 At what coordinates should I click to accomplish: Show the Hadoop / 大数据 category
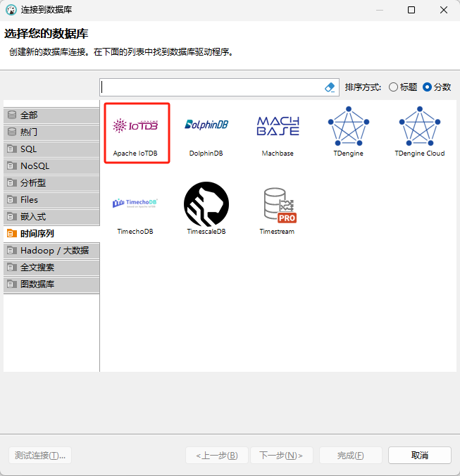click(51, 251)
